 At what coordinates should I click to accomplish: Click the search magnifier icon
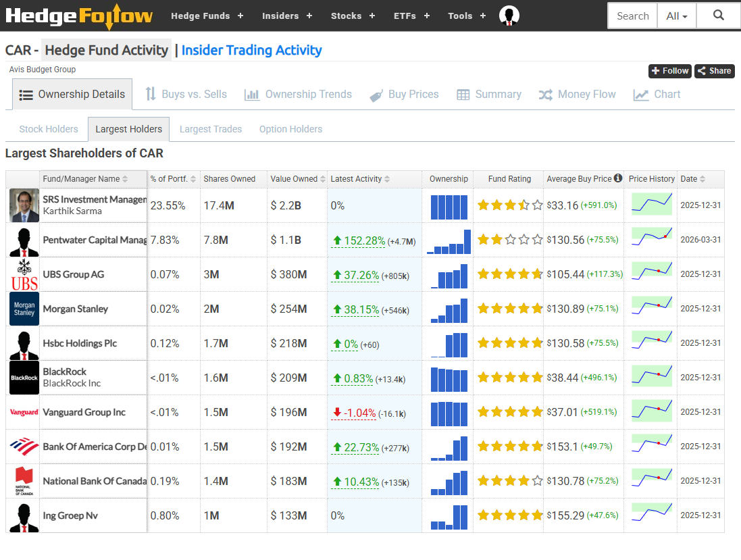pyautogui.click(x=718, y=16)
